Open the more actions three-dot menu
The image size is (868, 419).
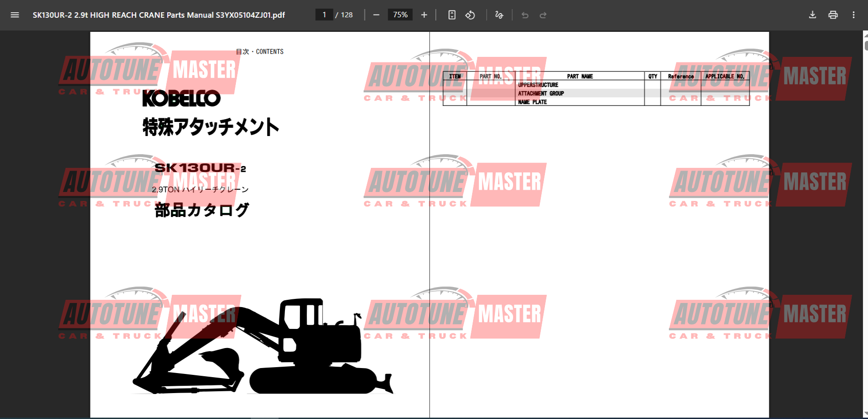point(853,15)
